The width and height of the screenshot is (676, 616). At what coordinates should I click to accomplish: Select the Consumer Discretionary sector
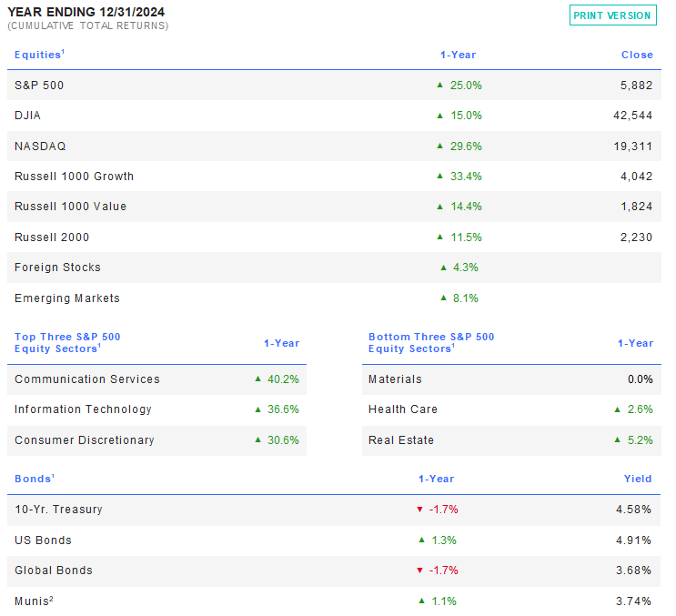85,440
